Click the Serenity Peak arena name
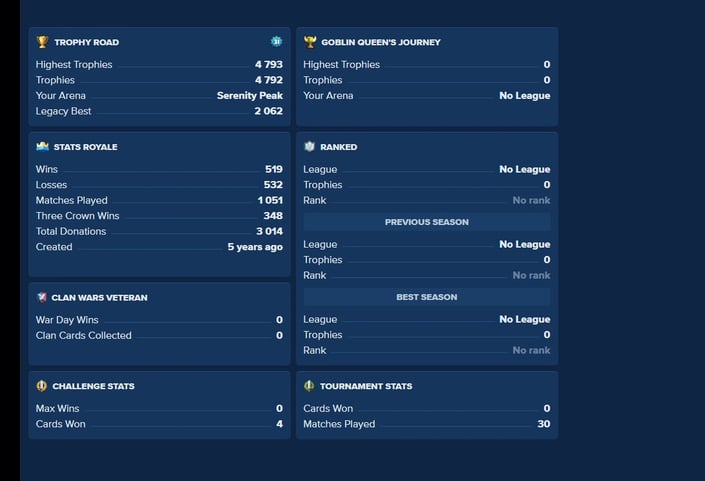This screenshot has width=705, height=481. (x=250, y=95)
